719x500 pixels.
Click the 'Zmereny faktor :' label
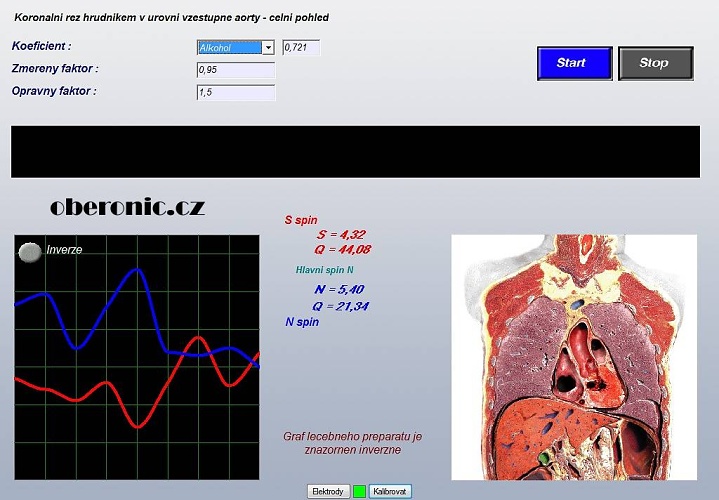click(55, 68)
